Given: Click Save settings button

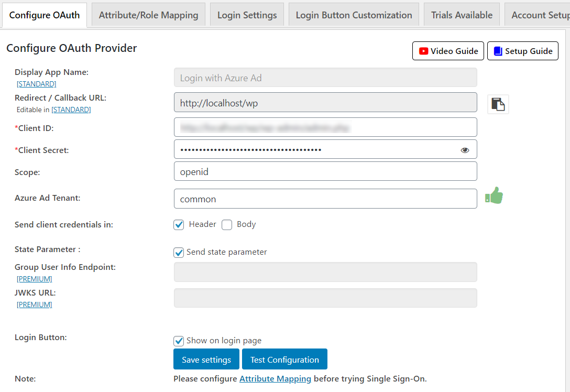Looking at the screenshot, I should [206, 360].
